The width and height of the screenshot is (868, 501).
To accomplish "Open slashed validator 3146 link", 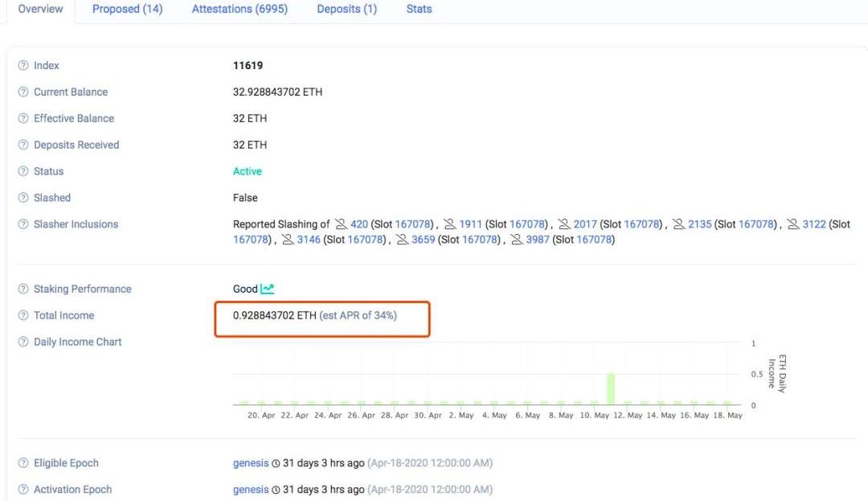I will click(x=309, y=240).
